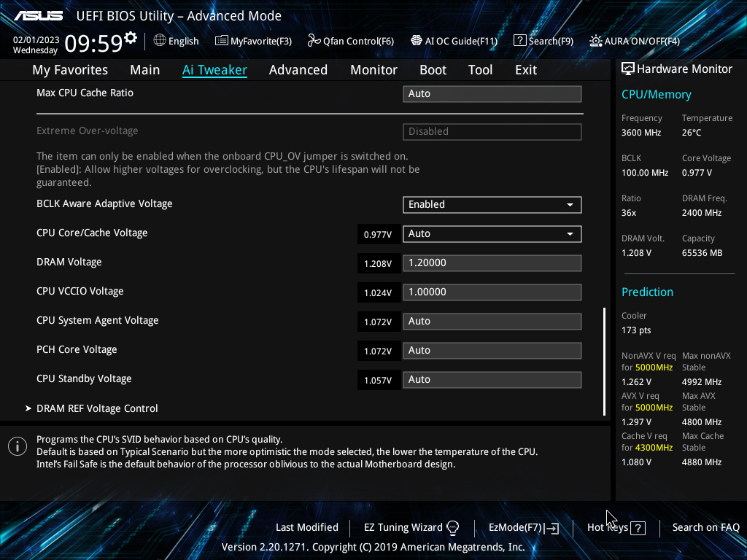747x560 pixels.
Task: Click the CPU VCCIO Voltage 1.00000 field
Action: coord(492,292)
